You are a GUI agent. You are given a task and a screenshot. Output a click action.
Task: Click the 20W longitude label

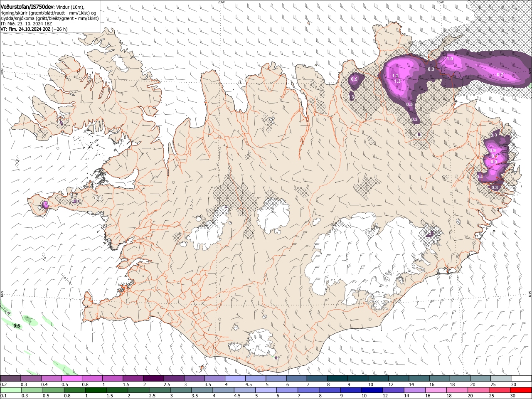221,2
